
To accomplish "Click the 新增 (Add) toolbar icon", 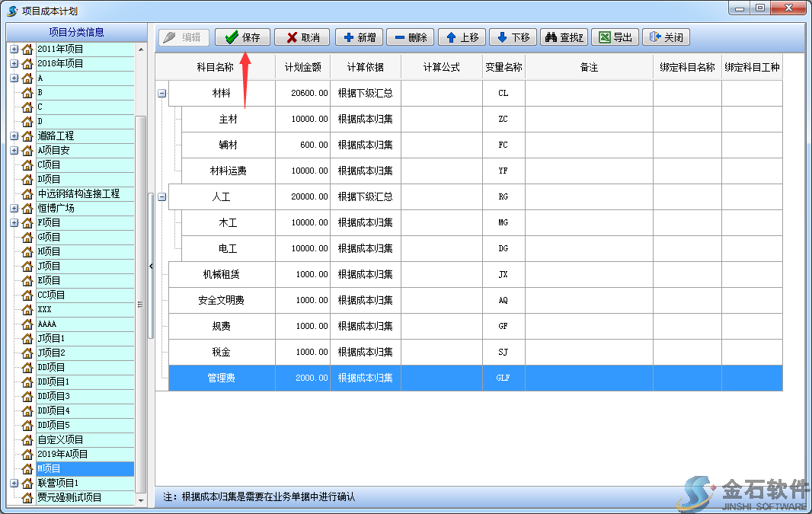I will click(358, 37).
